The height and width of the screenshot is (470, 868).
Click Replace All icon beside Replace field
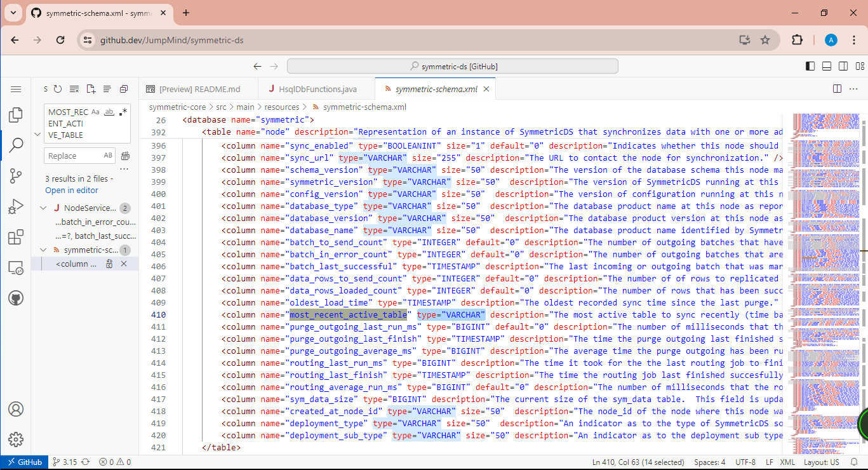click(x=125, y=156)
